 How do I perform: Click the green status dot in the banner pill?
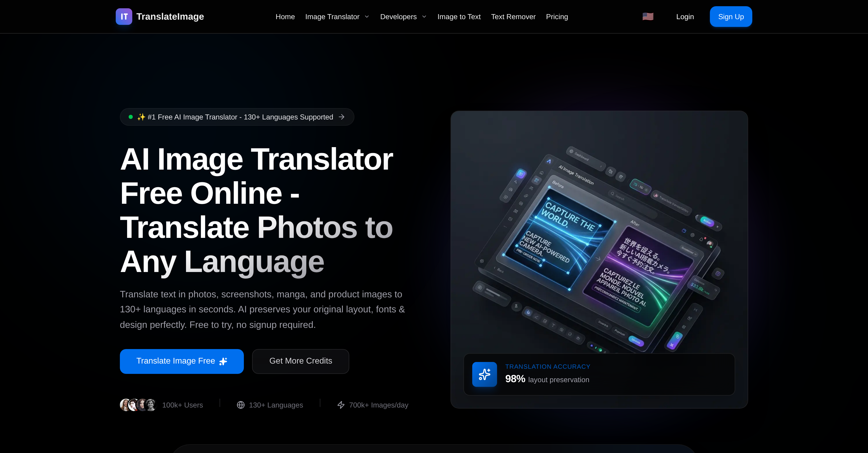click(130, 117)
